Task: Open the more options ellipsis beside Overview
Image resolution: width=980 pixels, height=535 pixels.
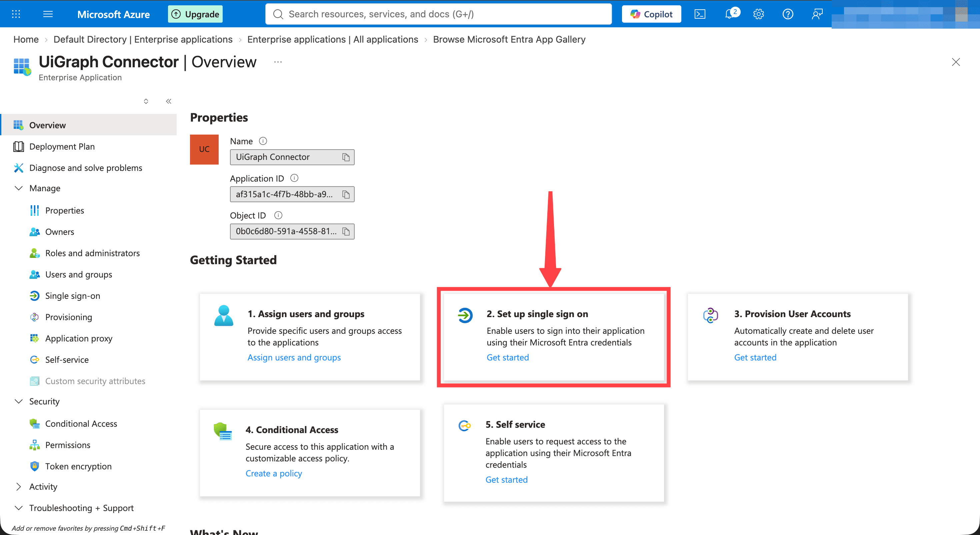Action: click(278, 62)
